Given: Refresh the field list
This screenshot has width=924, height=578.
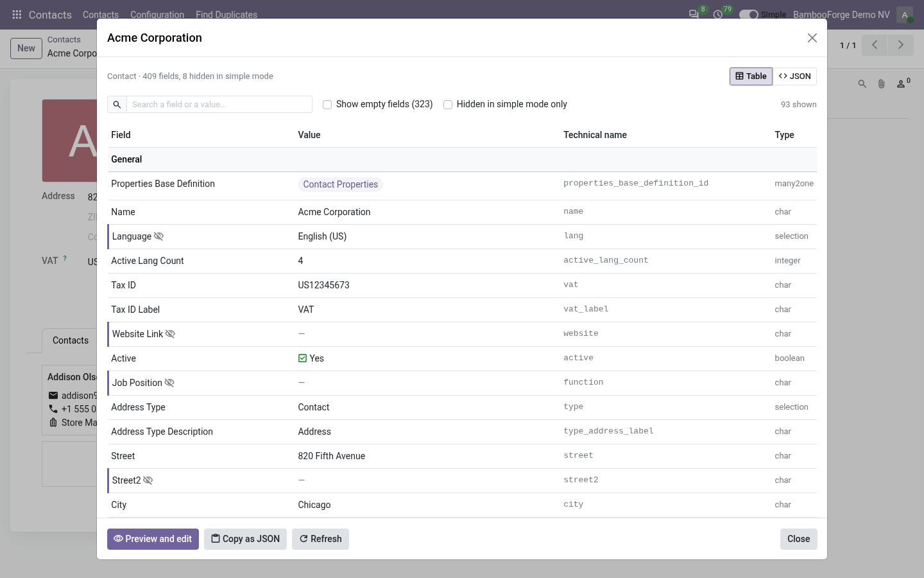Looking at the screenshot, I should tap(320, 539).
